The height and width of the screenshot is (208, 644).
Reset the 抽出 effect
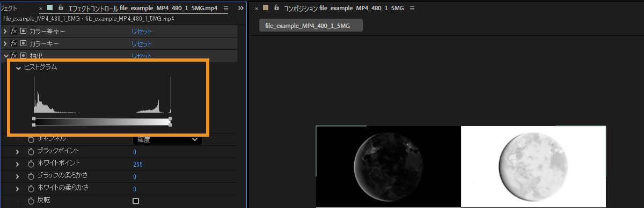[142, 56]
